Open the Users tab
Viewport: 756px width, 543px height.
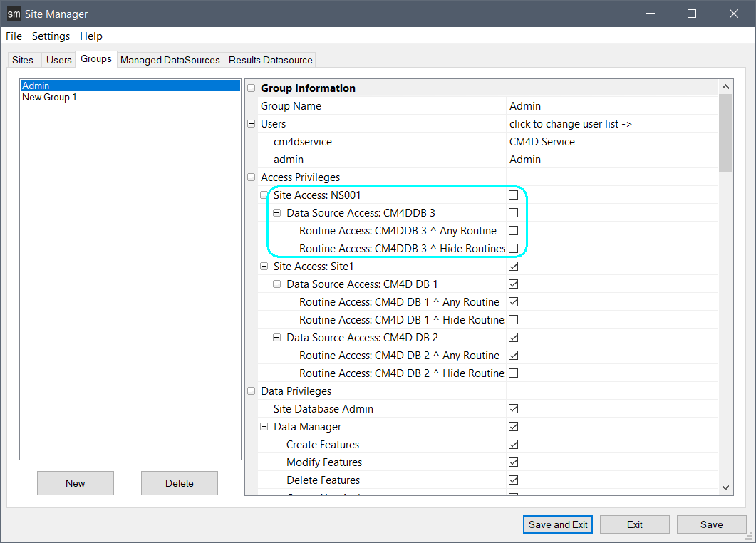pyautogui.click(x=58, y=60)
